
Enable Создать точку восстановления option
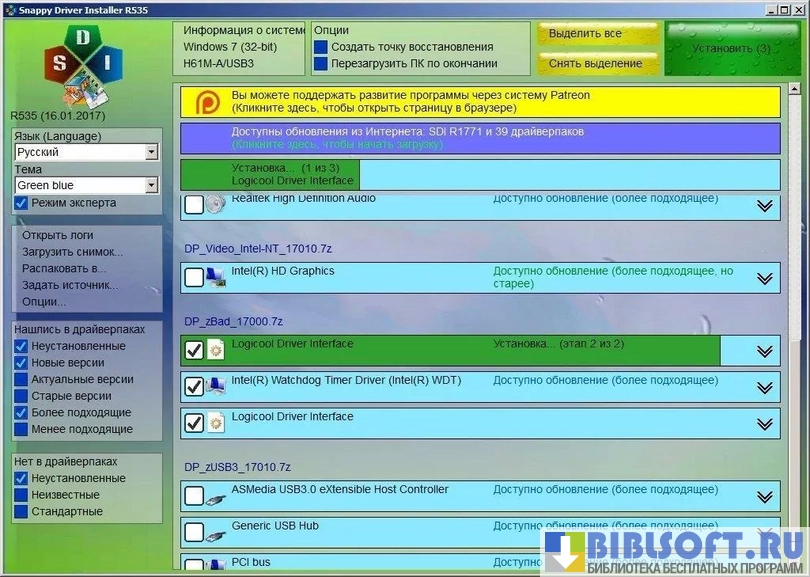[x=321, y=47]
